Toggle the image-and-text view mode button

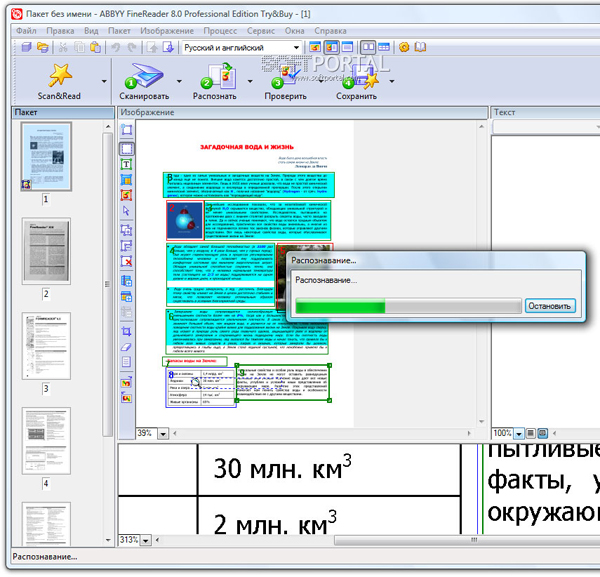[331, 47]
